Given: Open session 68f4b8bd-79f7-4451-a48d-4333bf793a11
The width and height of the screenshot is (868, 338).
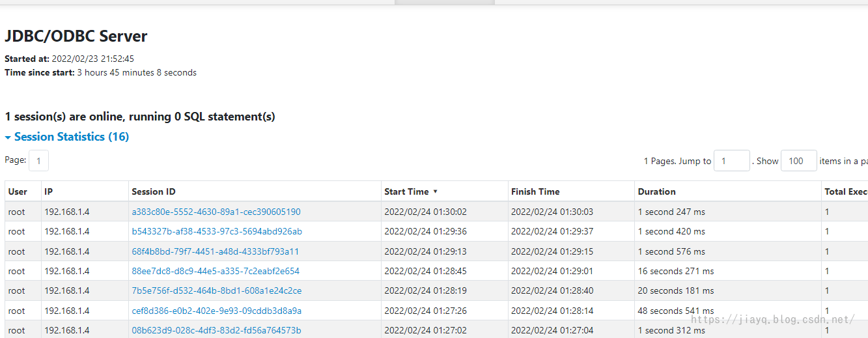Looking at the screenshot, I should (216, 251).
